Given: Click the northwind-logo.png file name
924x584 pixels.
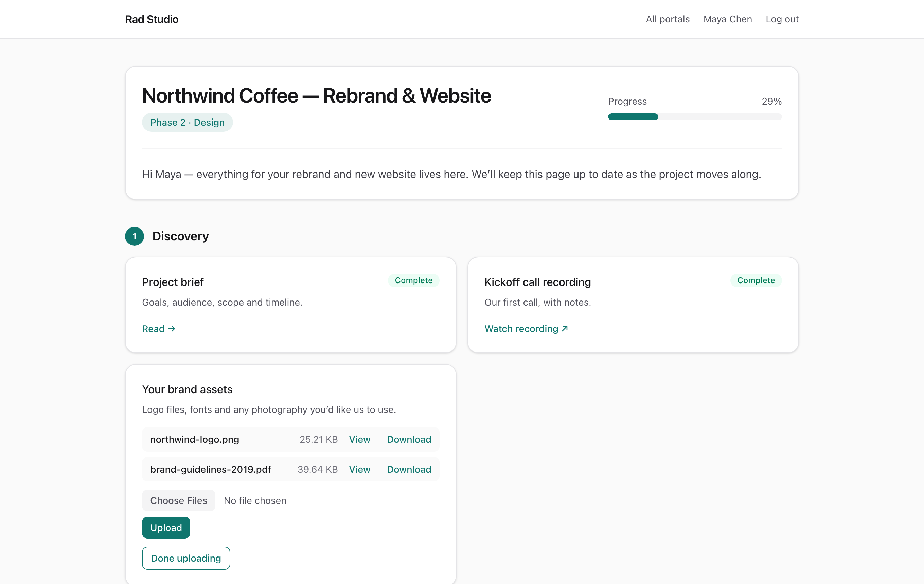Looking at the screenshot, I should [x=195, y=439].
